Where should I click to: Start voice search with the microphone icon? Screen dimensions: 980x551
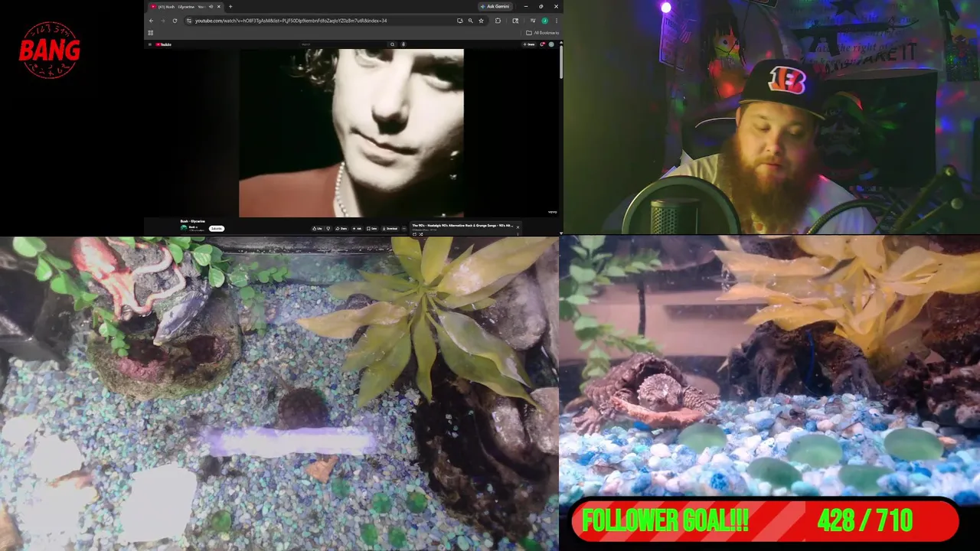(403, 44)
